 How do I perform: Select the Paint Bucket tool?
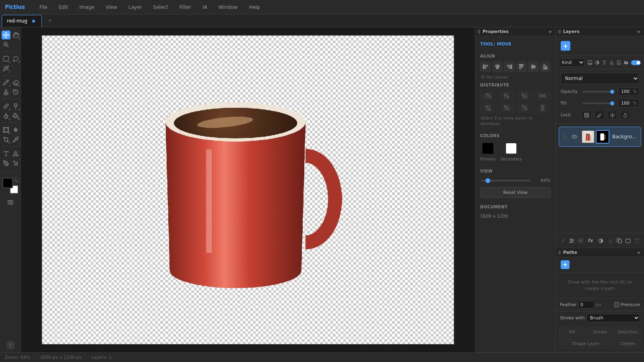pos(16,116)
